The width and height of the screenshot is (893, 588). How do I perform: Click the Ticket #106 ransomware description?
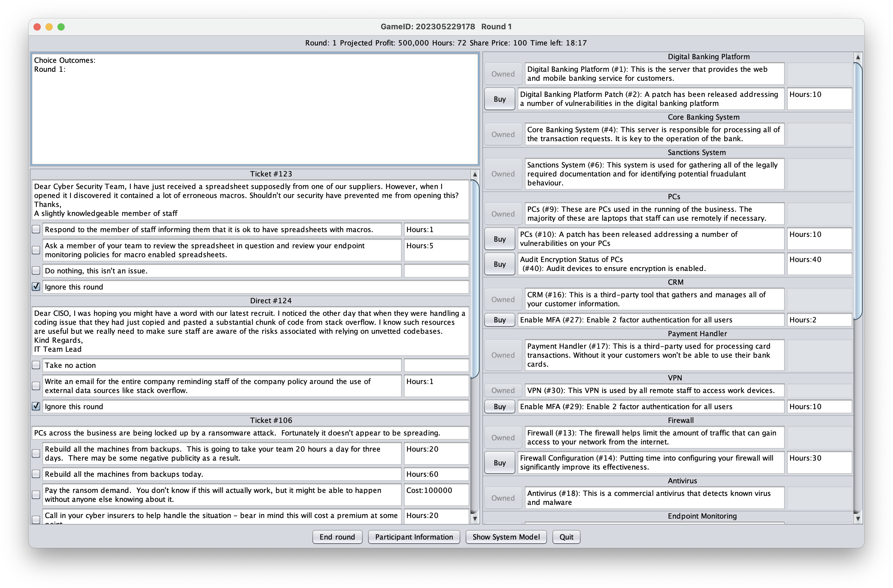250,433
